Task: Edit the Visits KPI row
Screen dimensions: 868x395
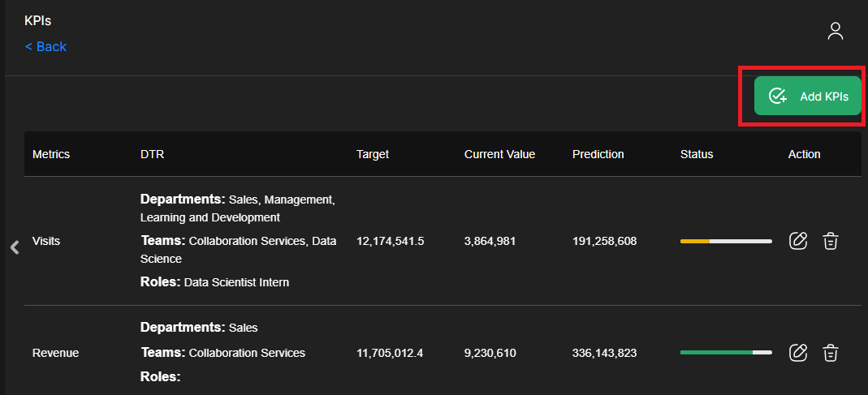Action: (x=798, y=241)
